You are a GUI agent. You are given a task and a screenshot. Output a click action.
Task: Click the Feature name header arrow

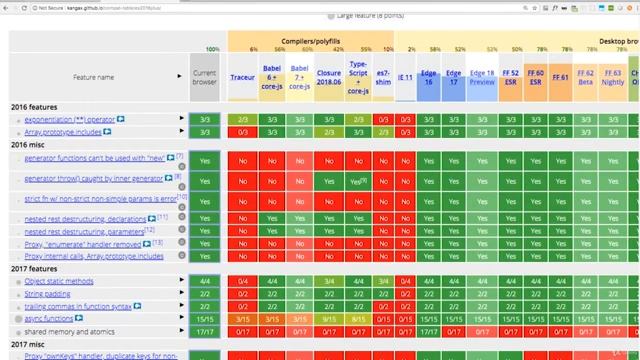179,76
